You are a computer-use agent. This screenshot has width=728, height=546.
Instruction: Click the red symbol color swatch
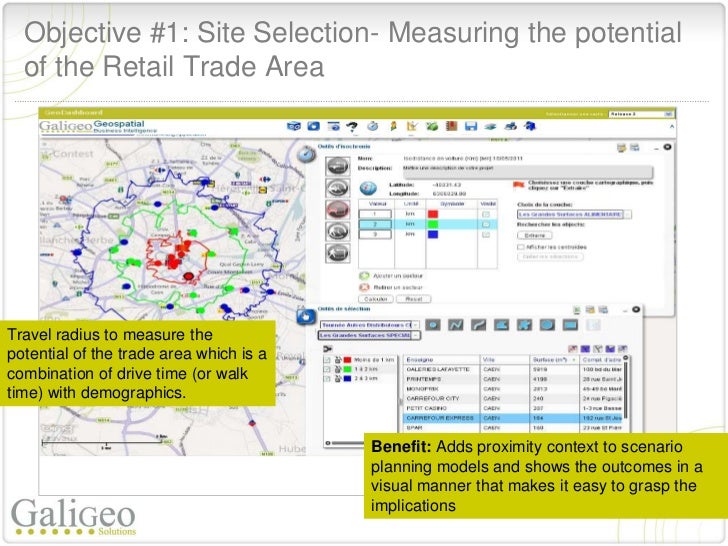coord(433,214)
